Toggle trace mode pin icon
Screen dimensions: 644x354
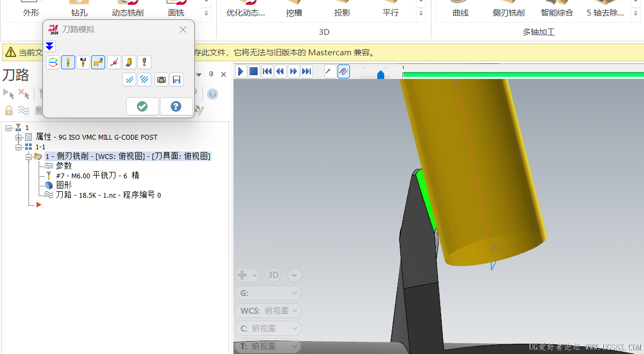(x=331, y=71)
